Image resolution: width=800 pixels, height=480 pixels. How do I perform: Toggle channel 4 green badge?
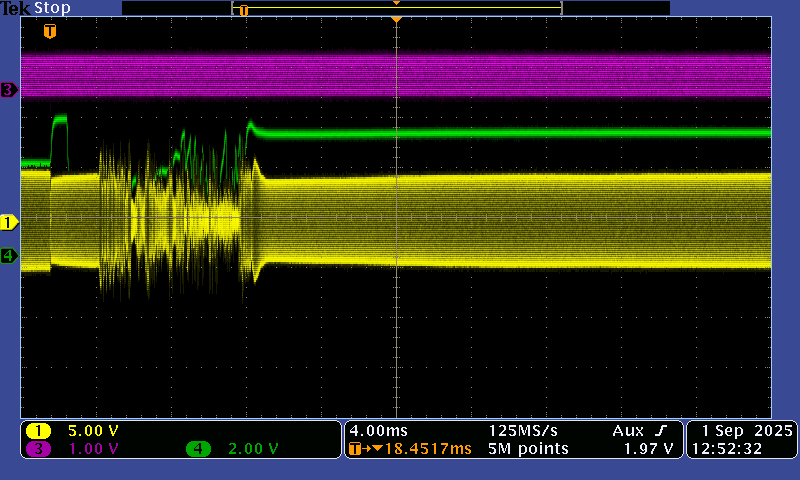(198, 449)
